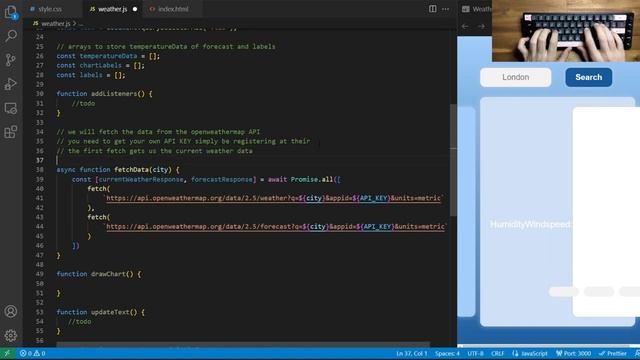640x360 pixels.
Task: Click the London city input field
Action: pos(516,77)
